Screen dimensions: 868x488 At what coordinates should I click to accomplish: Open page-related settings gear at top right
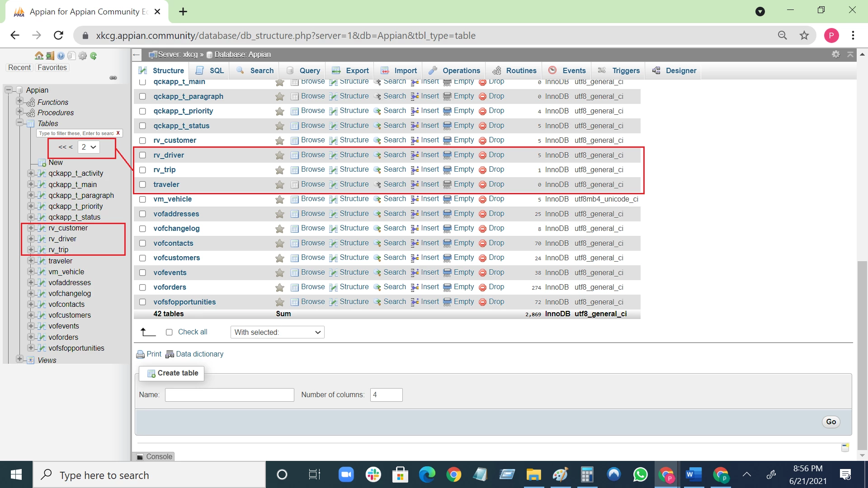point(836,54)
